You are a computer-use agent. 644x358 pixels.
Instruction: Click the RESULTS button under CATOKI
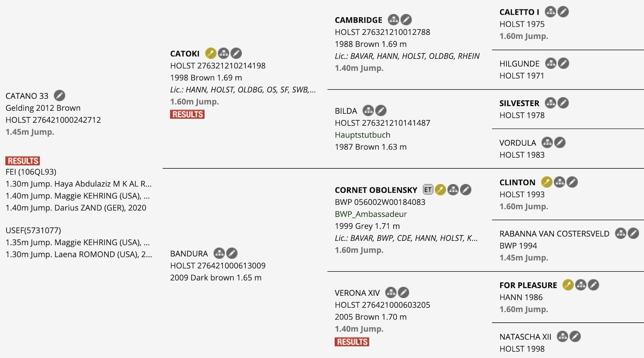coord(187,114)
